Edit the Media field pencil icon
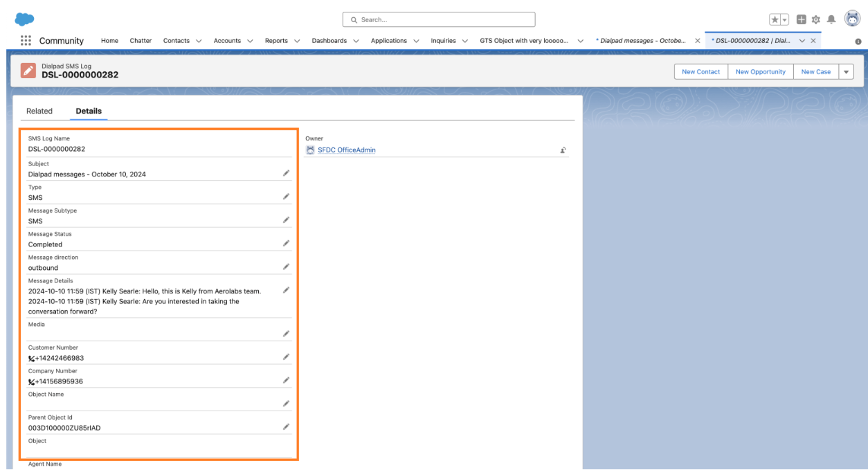The width and height of the screenshot is (868, 470). (x=286, y=334)
